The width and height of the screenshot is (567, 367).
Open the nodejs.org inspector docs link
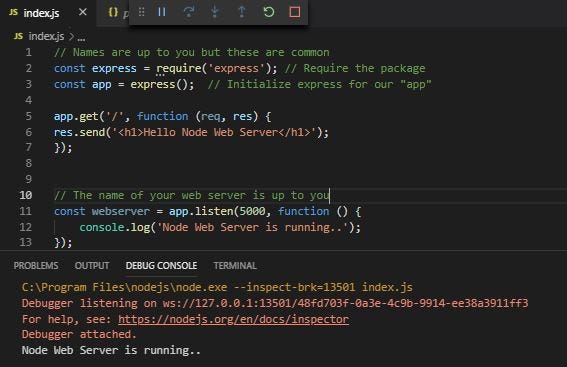point(233,319)
